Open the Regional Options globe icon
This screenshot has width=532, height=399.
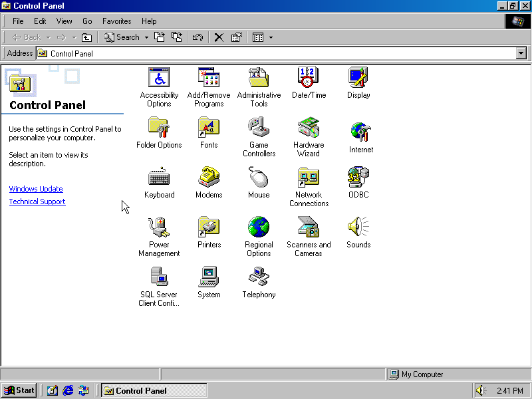click(x=259, y=227)
